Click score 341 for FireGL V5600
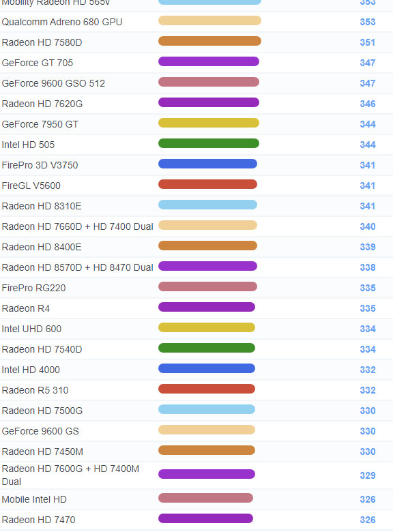 [368, 186]
